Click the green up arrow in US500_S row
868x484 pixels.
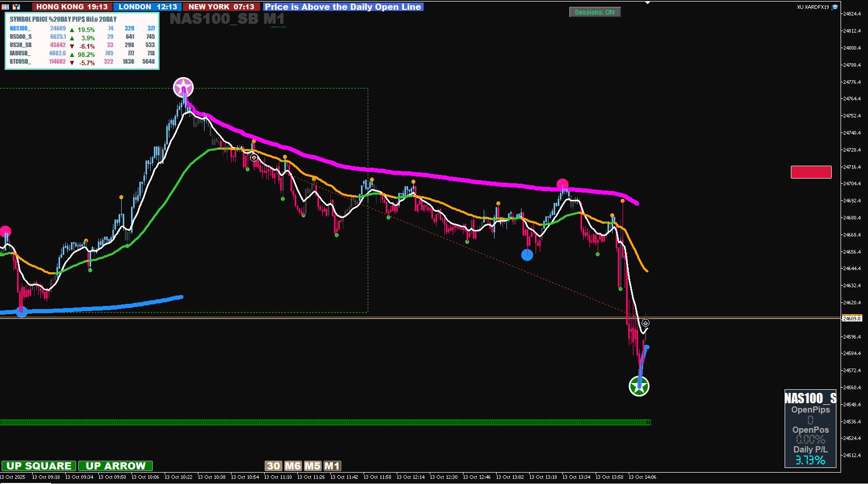click(x=72, y=38)
